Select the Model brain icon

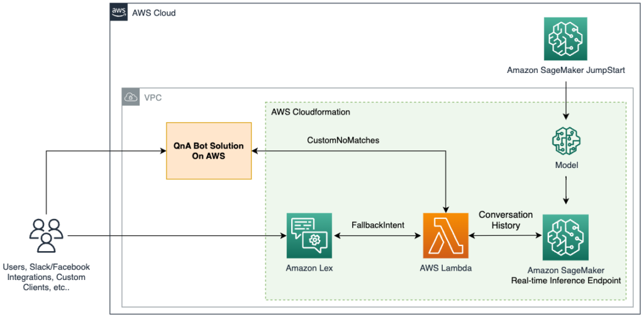pyautogui.click(x=567, y=141)
